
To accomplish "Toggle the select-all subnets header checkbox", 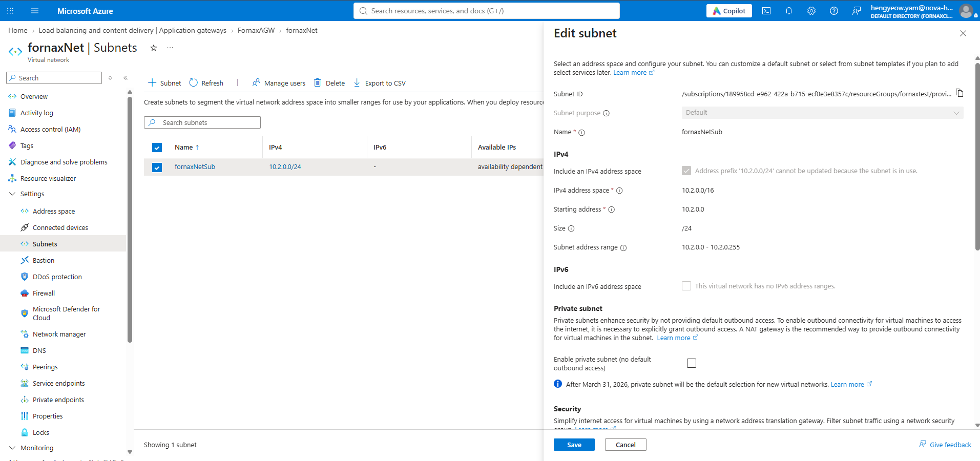I will click(157, 148).
